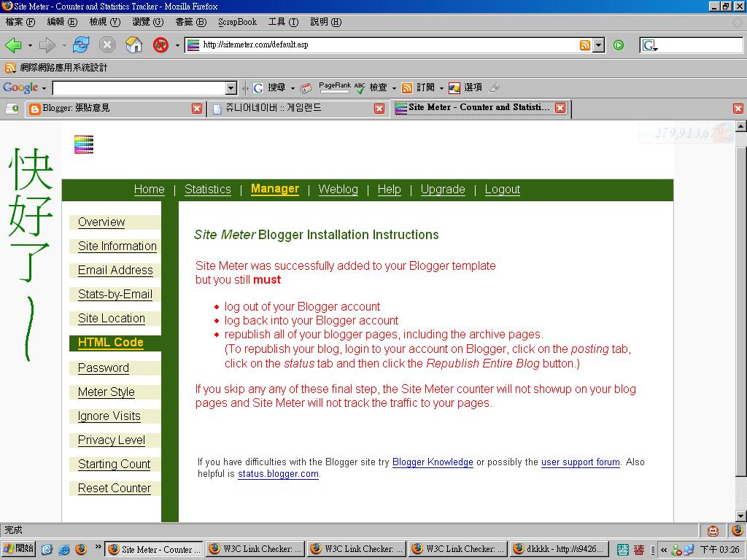Click the Site Meter rainbow logo
747x560 pixels.
click(84, 145)
